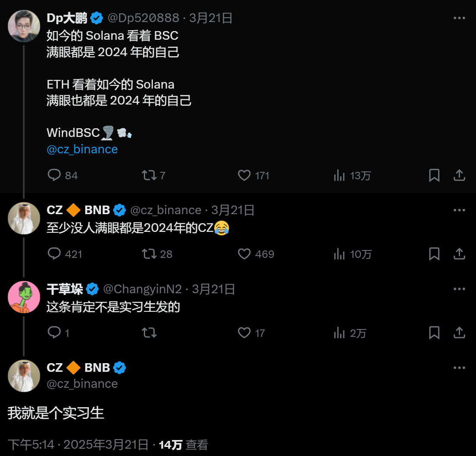Like CZ's tweet with 469 likes

244,254
